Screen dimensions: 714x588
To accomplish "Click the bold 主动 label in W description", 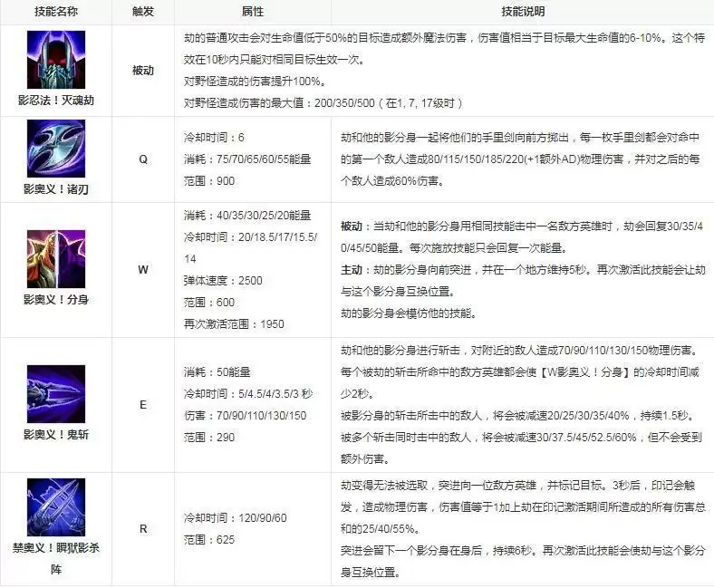I will [x=351, y=270].
